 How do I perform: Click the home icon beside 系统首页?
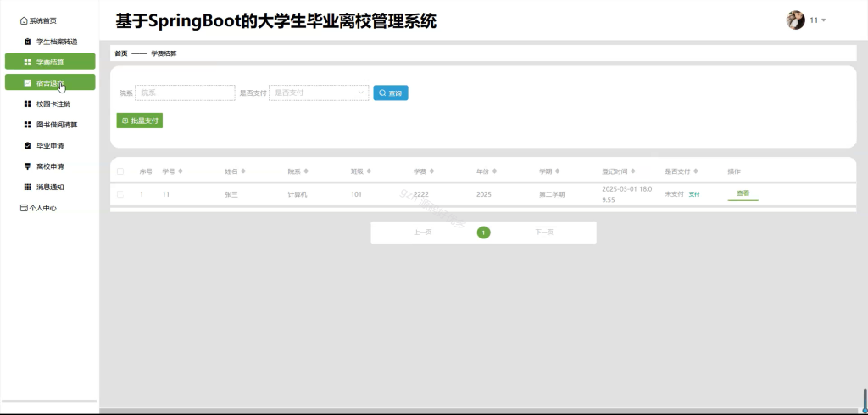23,21
